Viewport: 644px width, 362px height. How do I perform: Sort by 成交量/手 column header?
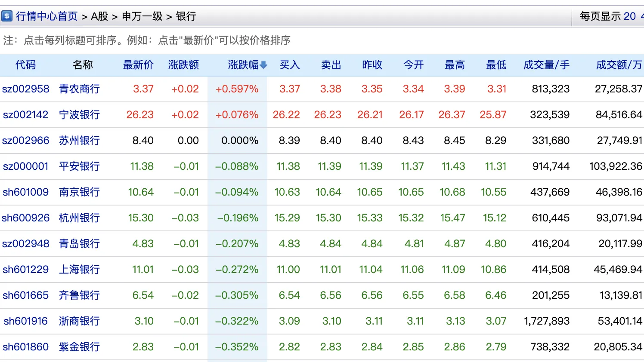(x=546, y=65)
